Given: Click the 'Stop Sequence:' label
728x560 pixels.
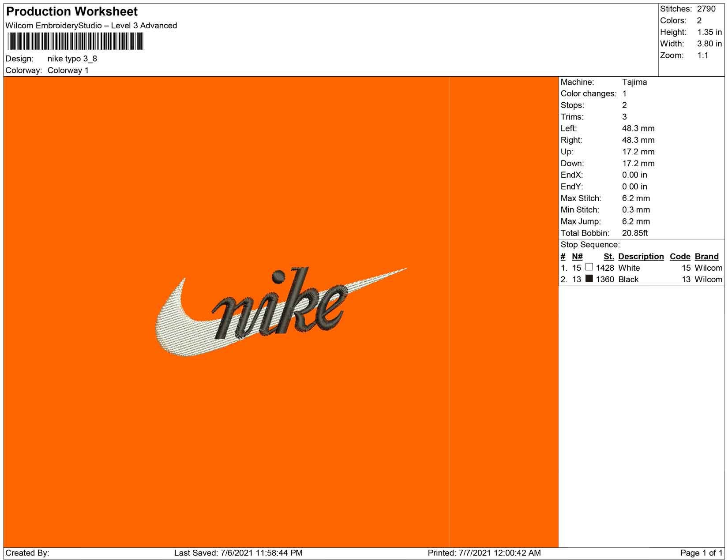Looking at the screenshot, I should [x=590, y=245].
